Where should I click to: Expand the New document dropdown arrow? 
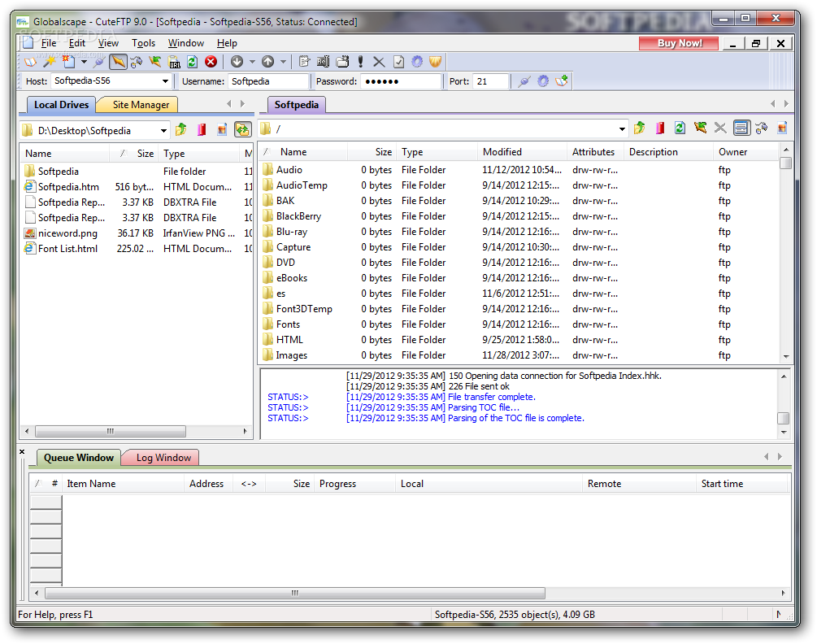84,62
